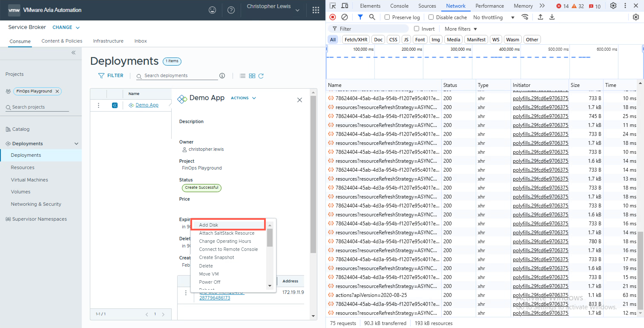Click the stop recording network log button
644x328 pixels.
332,17
